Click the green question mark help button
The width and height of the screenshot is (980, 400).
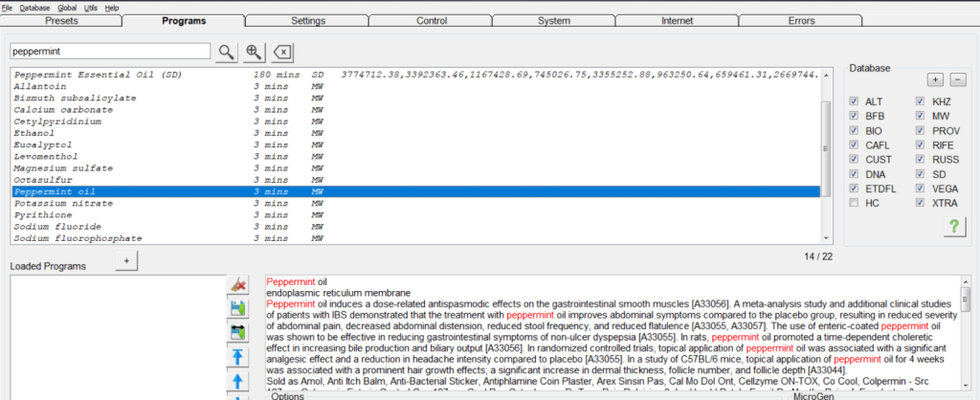[x=953, y=226]
